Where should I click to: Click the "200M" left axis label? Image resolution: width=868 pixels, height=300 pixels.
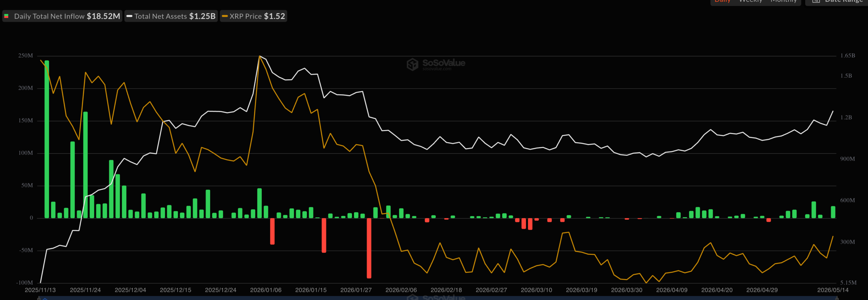[26, 88]
